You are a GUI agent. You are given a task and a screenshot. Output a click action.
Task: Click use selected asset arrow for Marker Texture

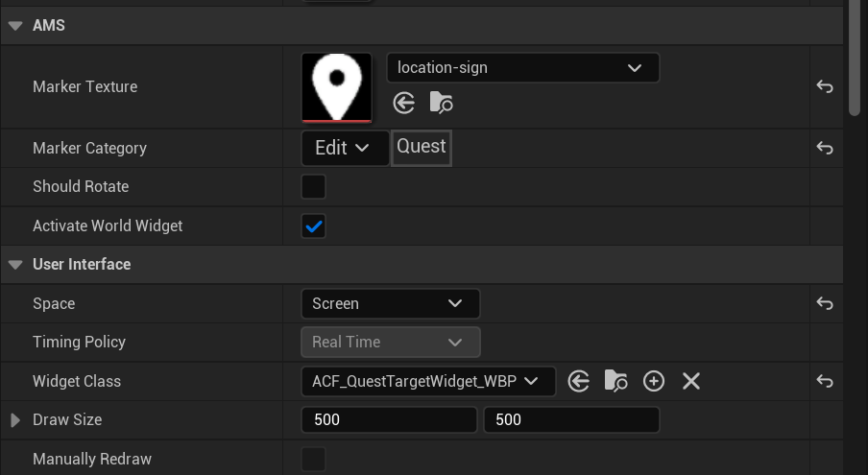click(x=404, y=103)
